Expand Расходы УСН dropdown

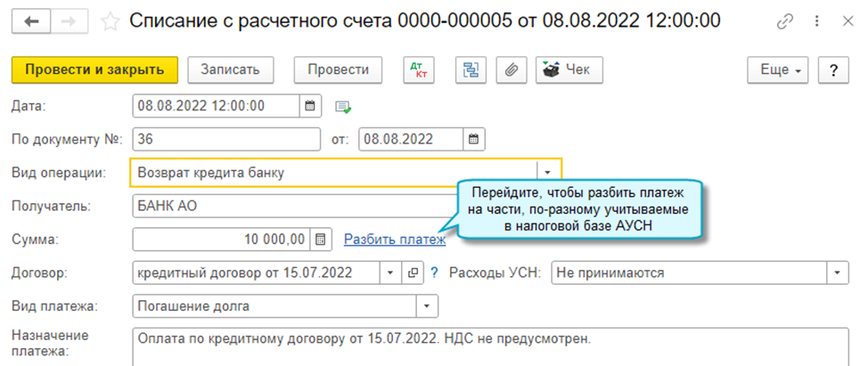[836, 272]
